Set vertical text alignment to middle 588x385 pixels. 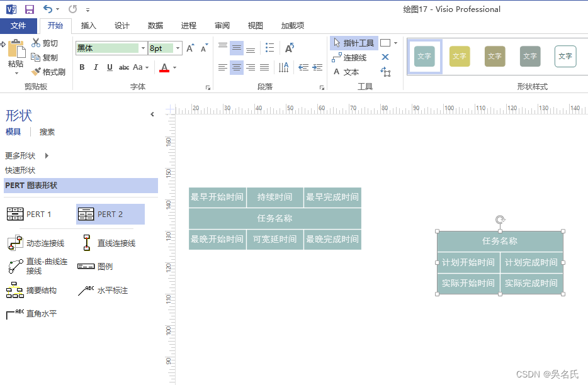click(237, 48)
